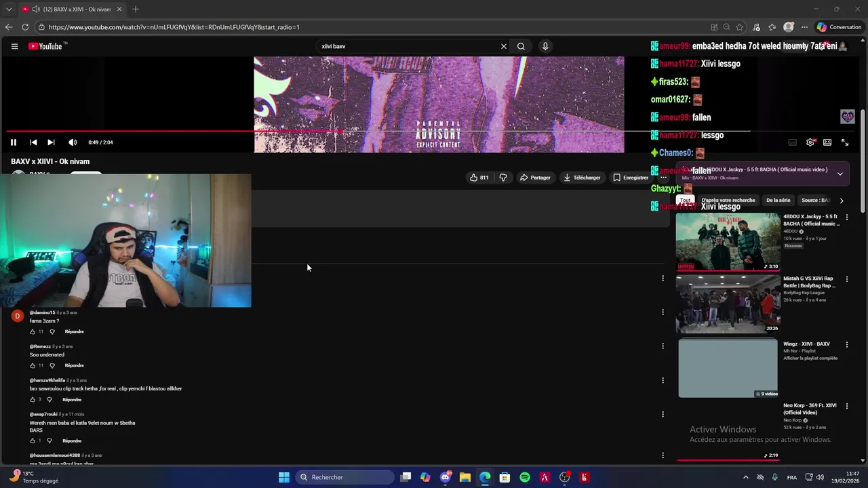Open options for 4BDOU X Jackyy video

(846, 218)
